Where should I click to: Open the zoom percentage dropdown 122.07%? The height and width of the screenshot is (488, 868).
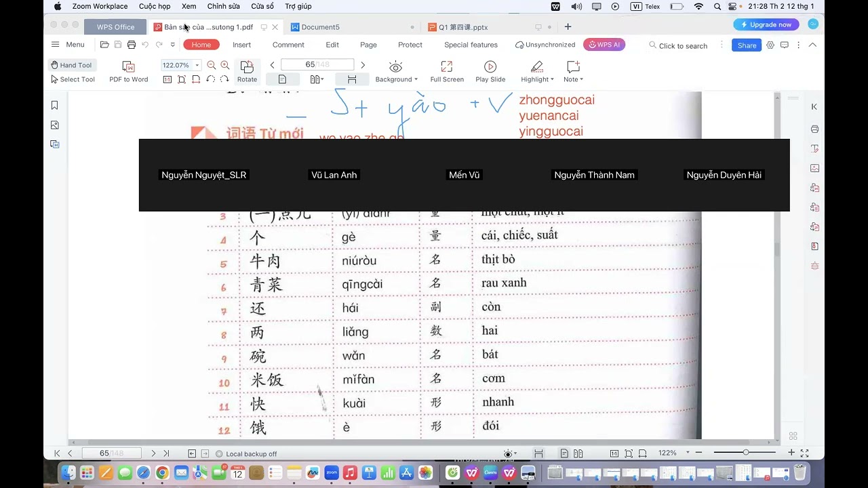pos(197,65)
